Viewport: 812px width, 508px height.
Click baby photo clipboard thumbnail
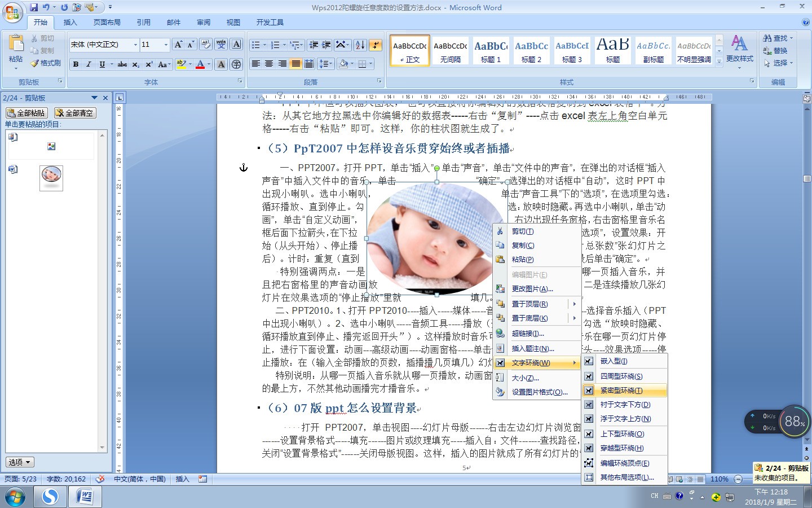tap(51, 178)
